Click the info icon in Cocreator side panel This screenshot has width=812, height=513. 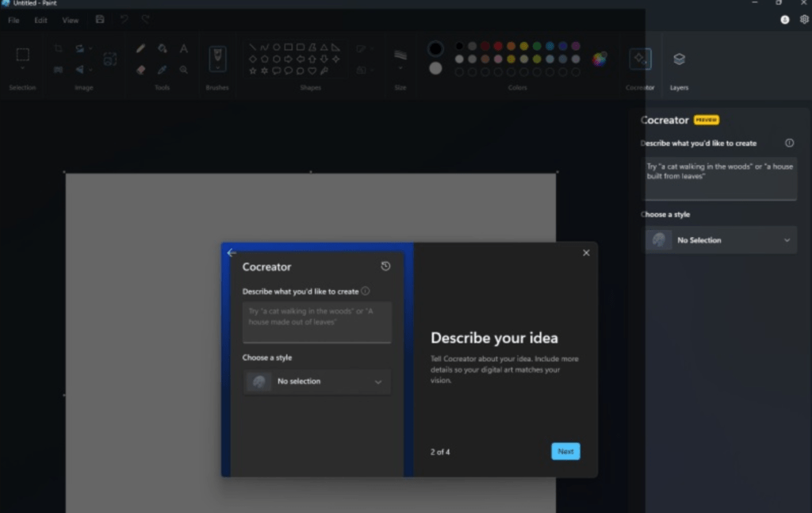click(x=789, y=143)
